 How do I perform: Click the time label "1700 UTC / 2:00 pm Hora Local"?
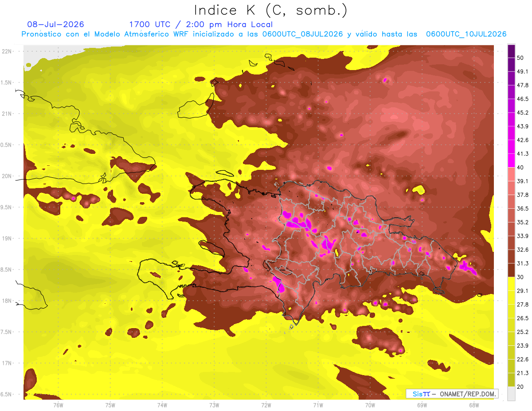(x=201, y=24)
